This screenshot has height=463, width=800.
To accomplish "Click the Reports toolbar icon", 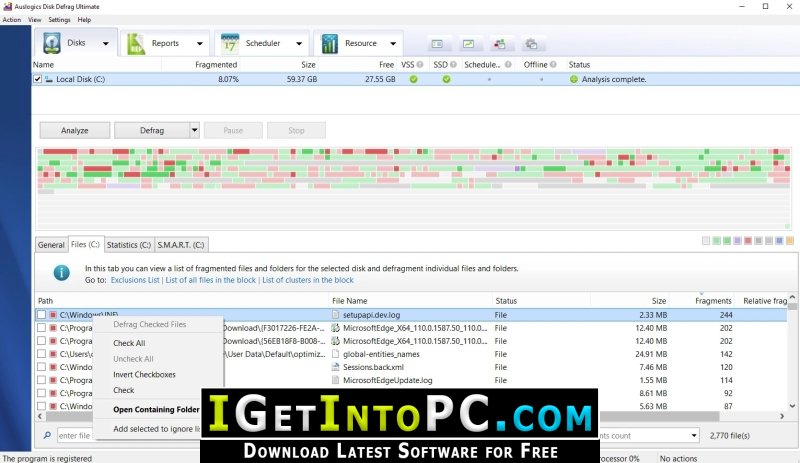I will [136, 44].
